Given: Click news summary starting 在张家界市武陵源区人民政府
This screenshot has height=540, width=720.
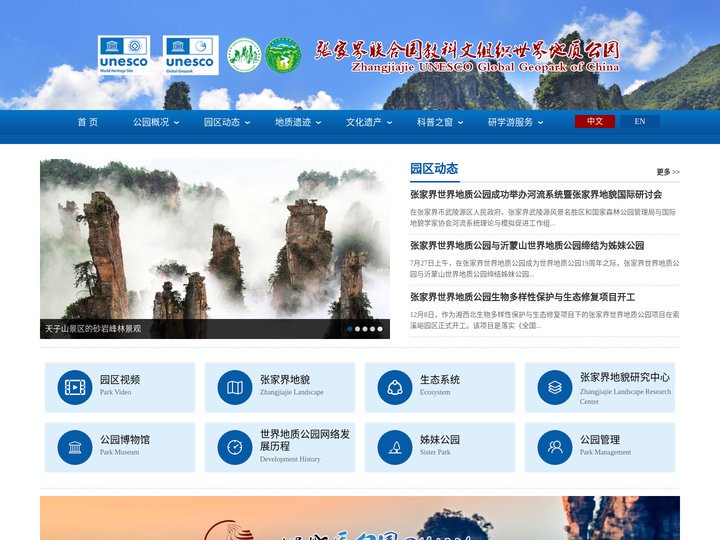Looking at the screenshot, I should tap(543, 218).
